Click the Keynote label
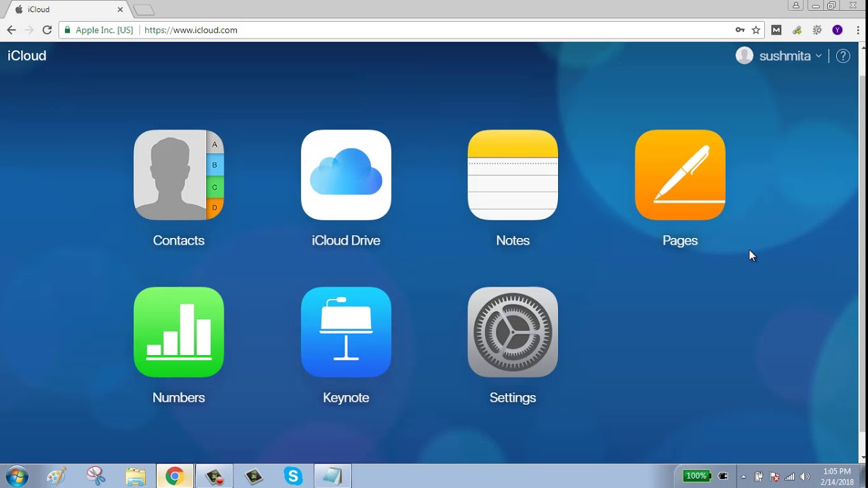Image resolution: width=868 pixels, height=488 pixels. [x=346, y=398]
